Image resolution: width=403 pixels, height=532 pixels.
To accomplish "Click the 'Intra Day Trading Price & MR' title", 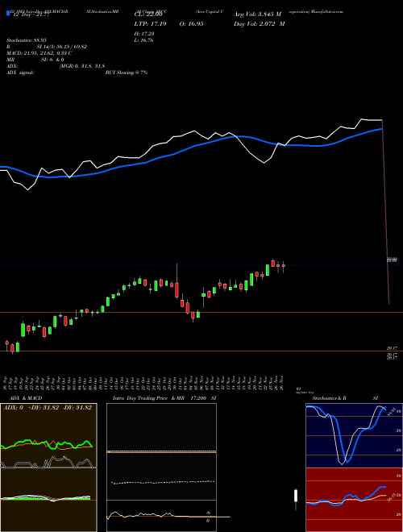I will click(x=148, y=398).
